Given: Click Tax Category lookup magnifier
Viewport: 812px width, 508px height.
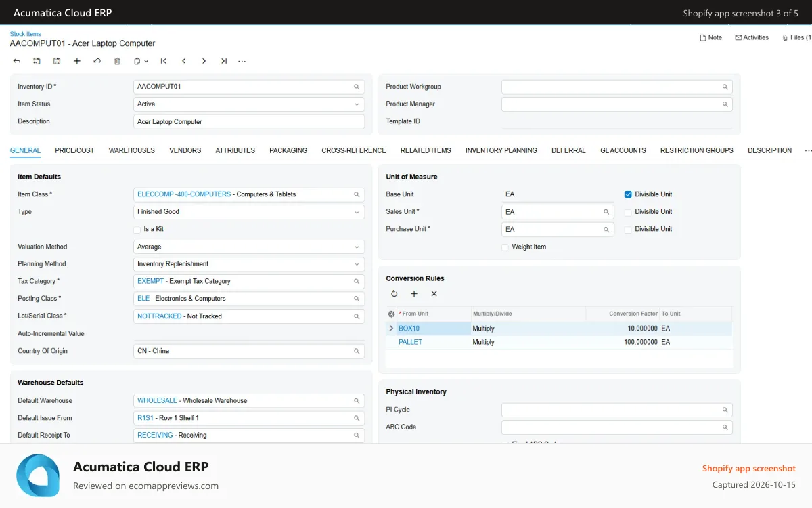Looking at the screenshot, I should click(357, 281).
